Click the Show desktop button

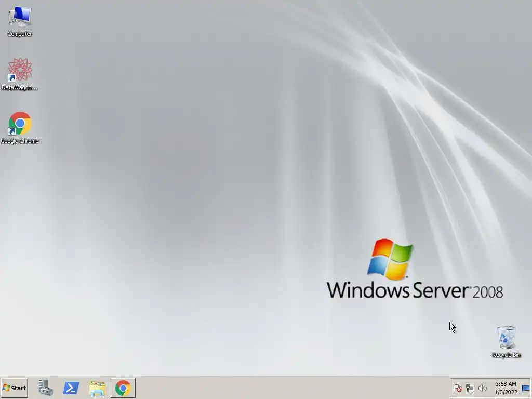[x=526, y=388]
